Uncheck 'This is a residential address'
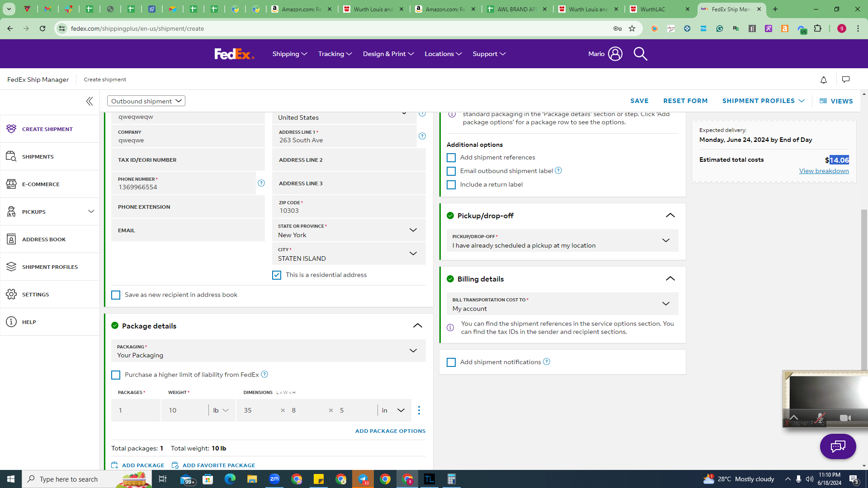Viewport: 868px width, 488px height. click(x=277, y=275)
